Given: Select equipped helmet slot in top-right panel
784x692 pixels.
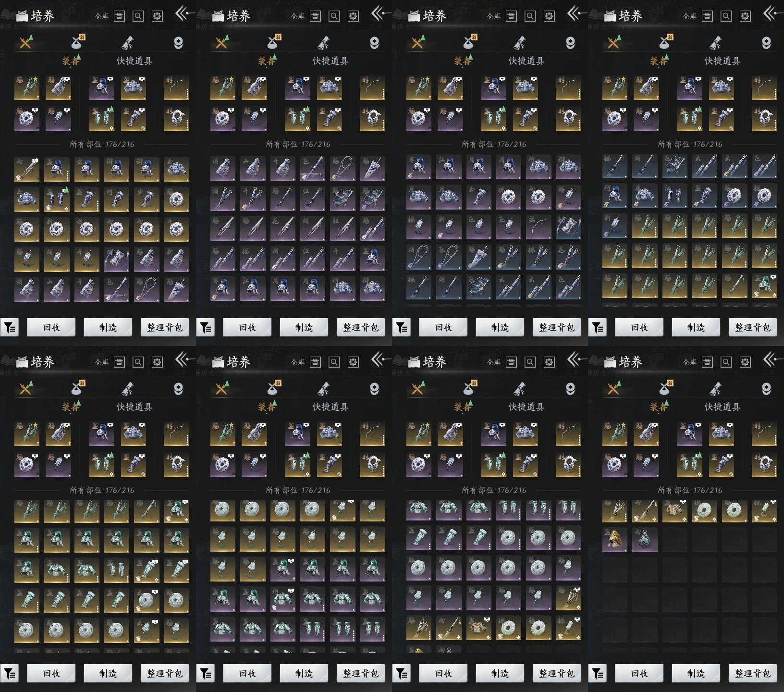Looking at the screenshot, I should (x=690, y=87).
